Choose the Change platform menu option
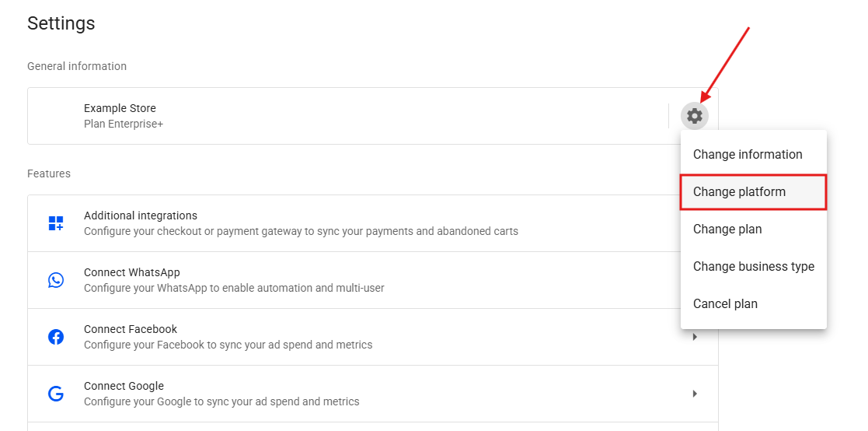This screenshot has width=868, height=431. coord(739,191)
